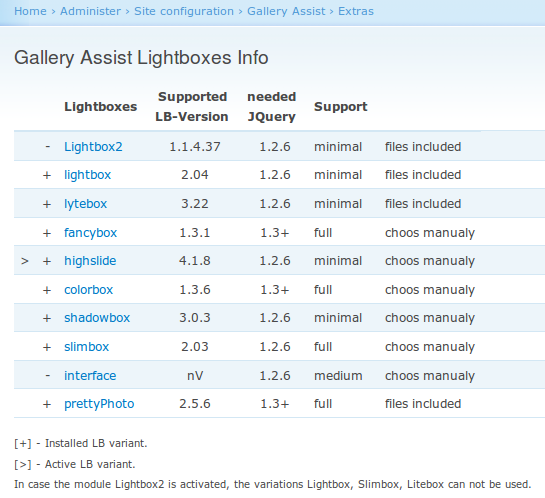545x498 pixels.
Task: Open the Administer breadcrumb link
Action: point(90,11)
